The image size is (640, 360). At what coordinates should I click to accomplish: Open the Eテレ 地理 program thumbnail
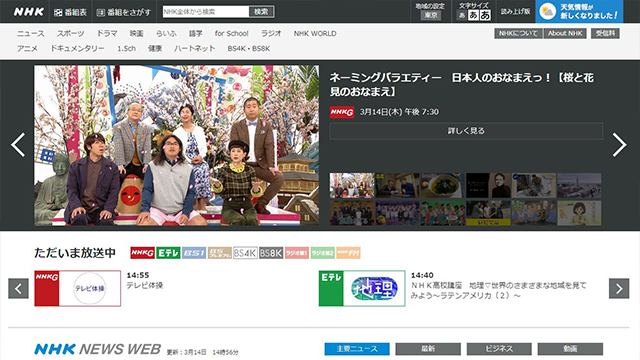(x=362, y=288)
